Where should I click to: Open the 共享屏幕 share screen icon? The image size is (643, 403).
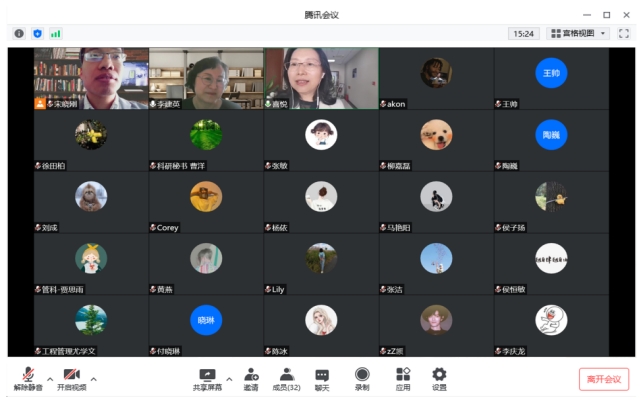click(x=207, y=378)
